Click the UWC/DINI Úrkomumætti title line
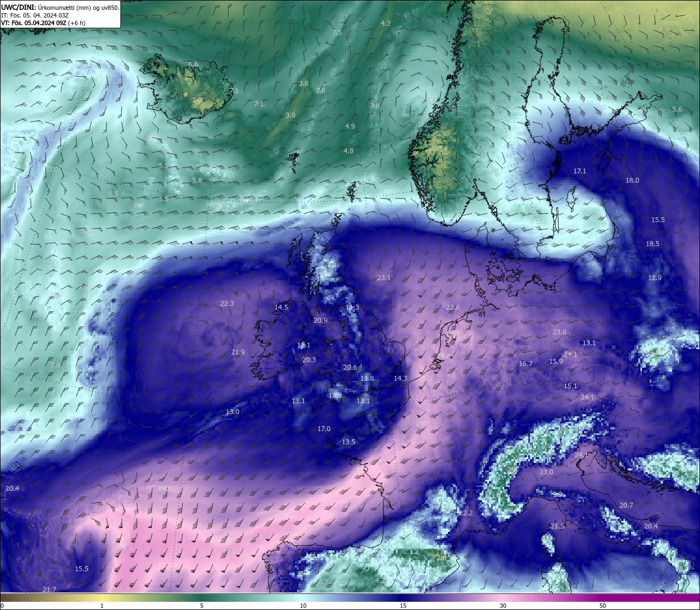 pyautogui.click(x=60, y=8)
